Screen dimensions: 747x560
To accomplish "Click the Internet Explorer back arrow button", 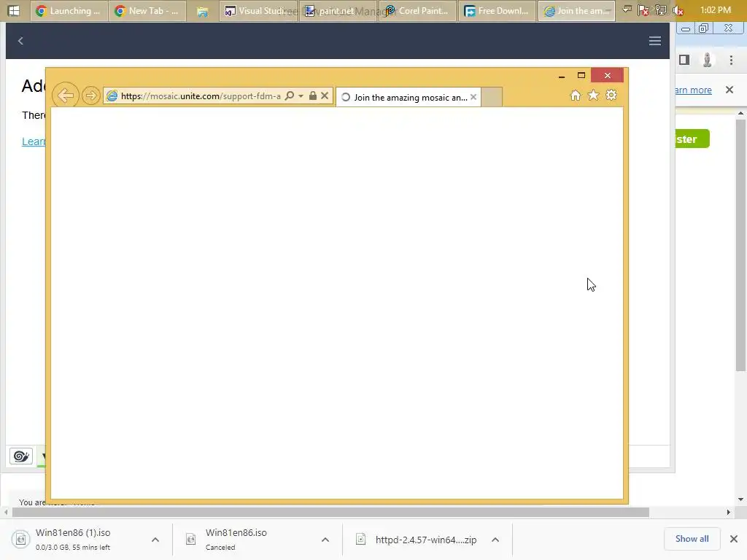I will 65,96.
